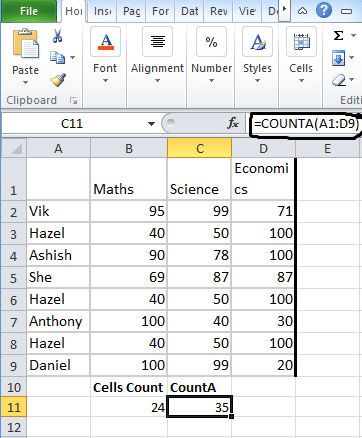
Task: Select the Economics header cell
Action: coord(263,179)
